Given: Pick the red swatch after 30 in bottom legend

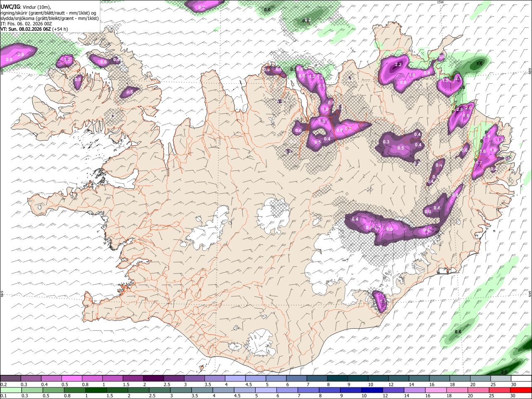Looking at the screenshot, I should tap(521, 390).
